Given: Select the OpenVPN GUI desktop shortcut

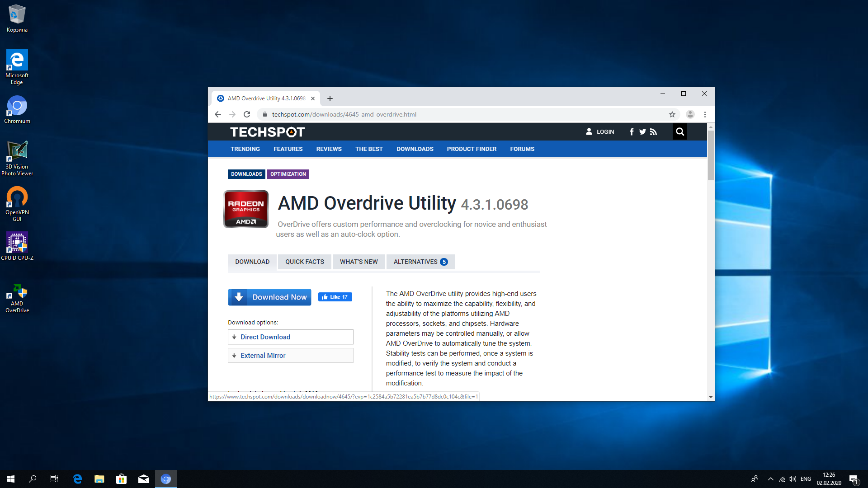Looking at the screenshot, I should [x=17, y=204].
